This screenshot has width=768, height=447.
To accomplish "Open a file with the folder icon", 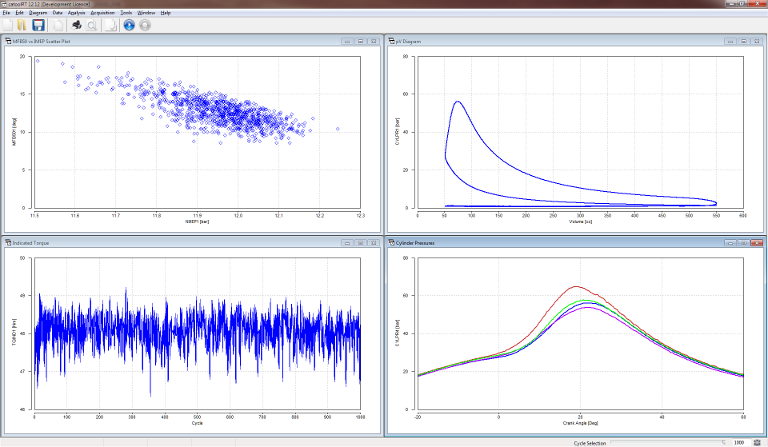I will click(x=22, y=25).
